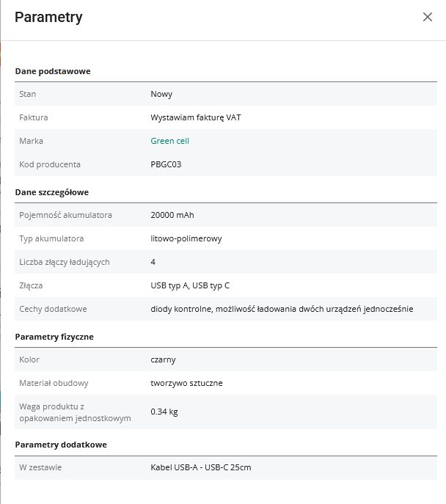Click the Dane szczegółowe section heading

51,192
